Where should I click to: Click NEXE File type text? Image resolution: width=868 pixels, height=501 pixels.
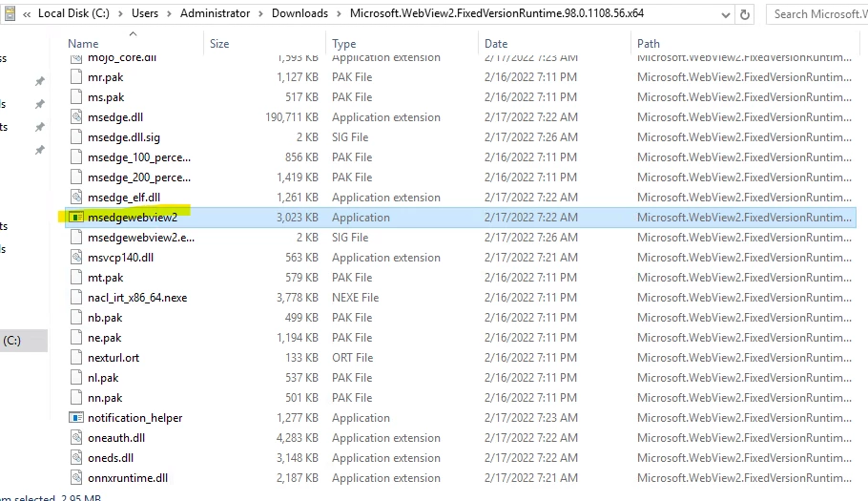(x=356, y=298)
